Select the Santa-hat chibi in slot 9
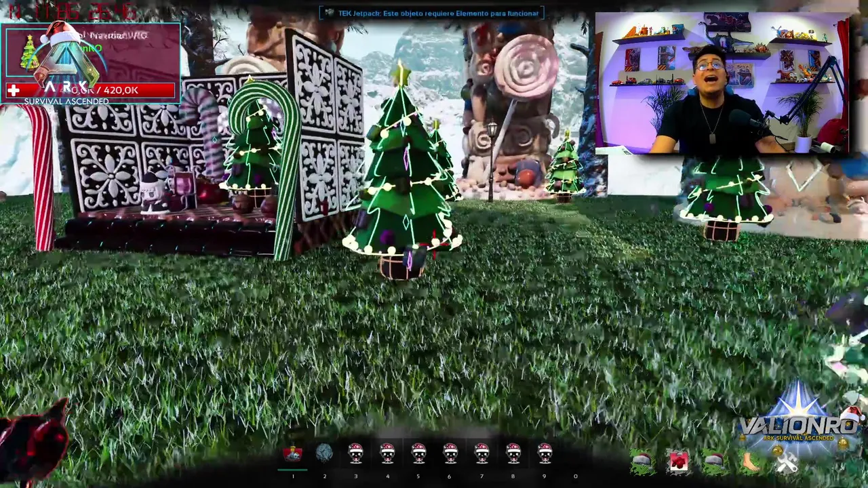Screen dimensions: 868x488 (545, 453)
